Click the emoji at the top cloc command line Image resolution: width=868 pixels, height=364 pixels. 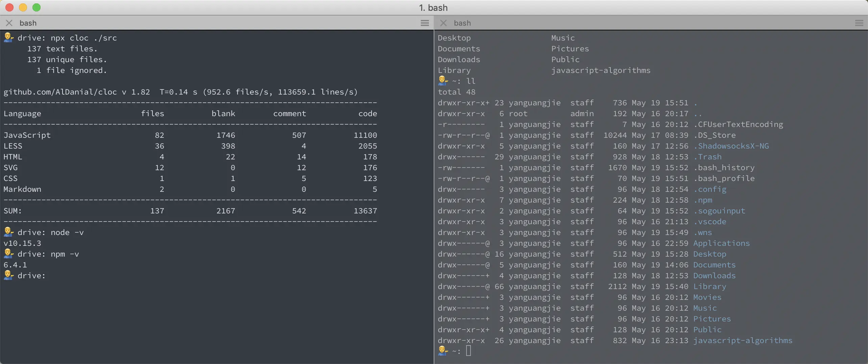pyautogui.click(x=8, y=38)
